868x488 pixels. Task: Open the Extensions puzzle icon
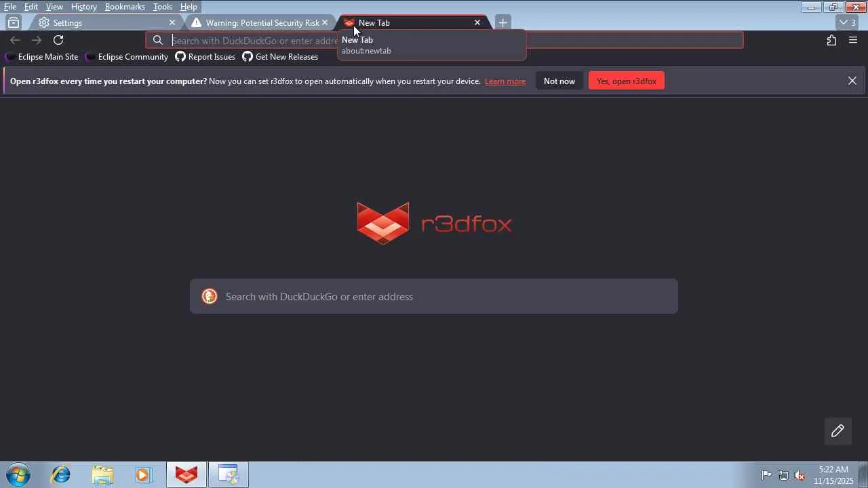coord(831,40)
